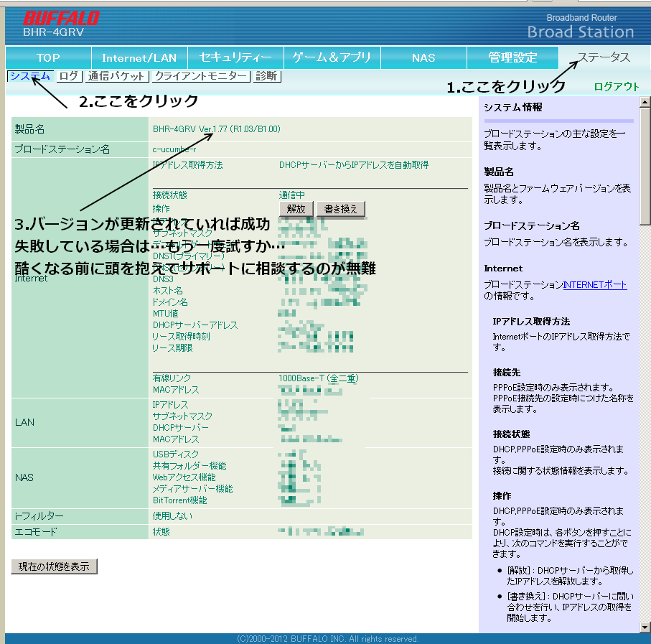Select the ステータス tab
Image resolution: width=651 pixels, height=644 pixels.
604,57
